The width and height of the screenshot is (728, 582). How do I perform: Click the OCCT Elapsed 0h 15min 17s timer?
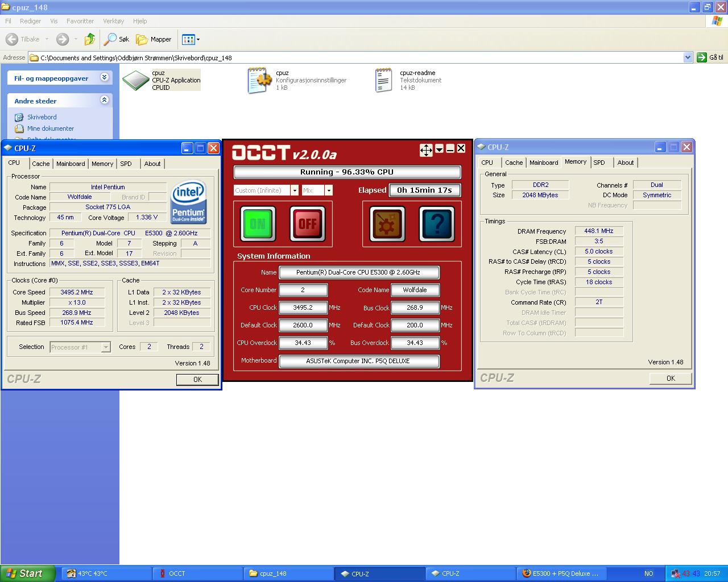pyautogui.click(x=425, y=190)
